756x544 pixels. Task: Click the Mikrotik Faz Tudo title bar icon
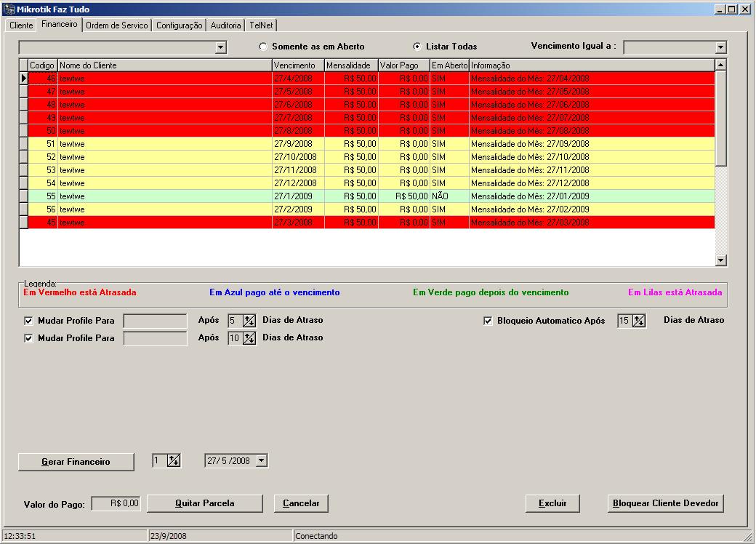pos(9,9)
